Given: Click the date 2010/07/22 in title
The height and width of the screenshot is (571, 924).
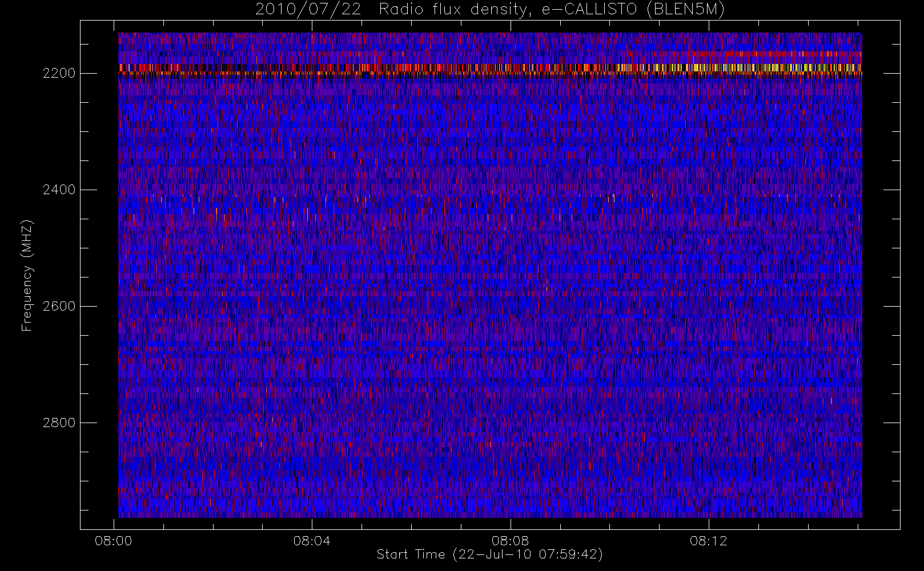Looking at the screenshot, I should pos(308,10).
